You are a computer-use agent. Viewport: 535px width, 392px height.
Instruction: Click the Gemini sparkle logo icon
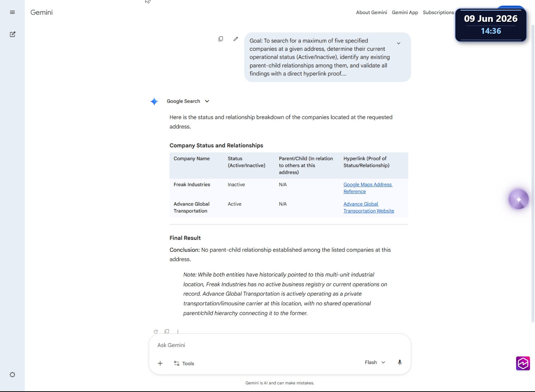click(x=154, y=101)
